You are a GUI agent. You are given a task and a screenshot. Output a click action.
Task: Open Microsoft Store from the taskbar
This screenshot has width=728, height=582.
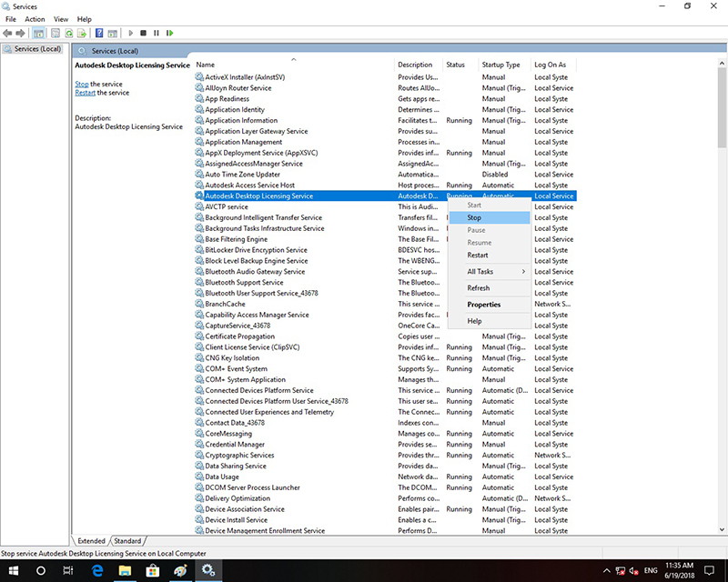coord(153,570)
